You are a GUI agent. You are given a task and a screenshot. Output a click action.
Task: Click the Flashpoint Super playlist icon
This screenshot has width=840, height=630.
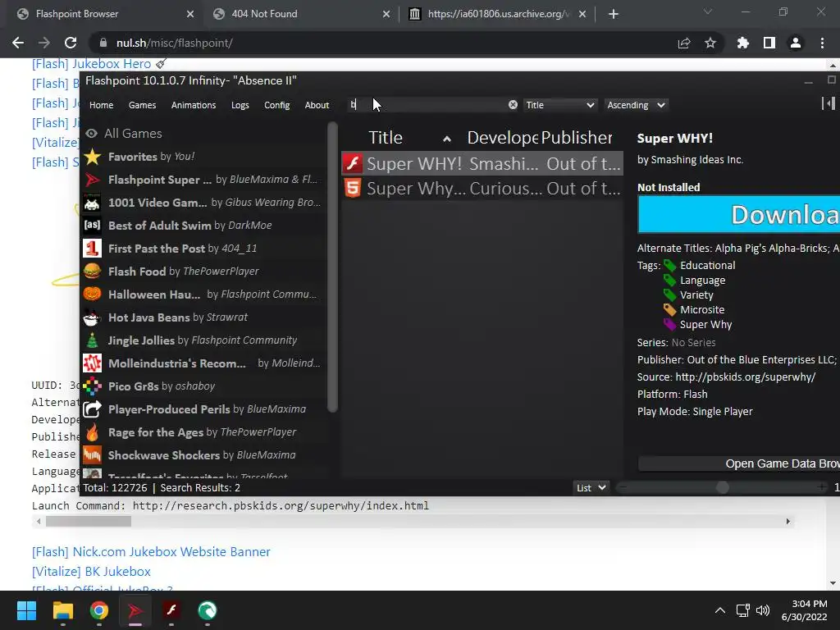pos(92,180)
